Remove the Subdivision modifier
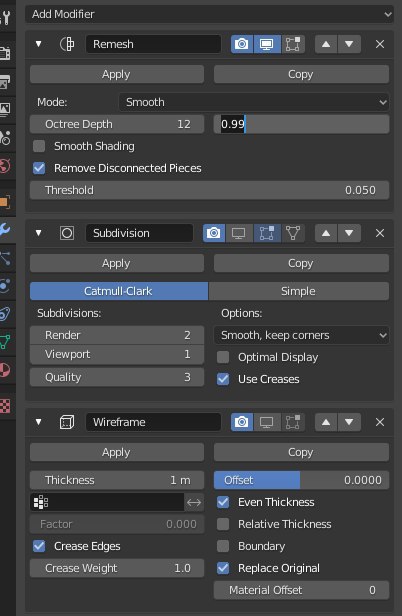This screenshot has height=616, width=402. (x=380, y=233)
